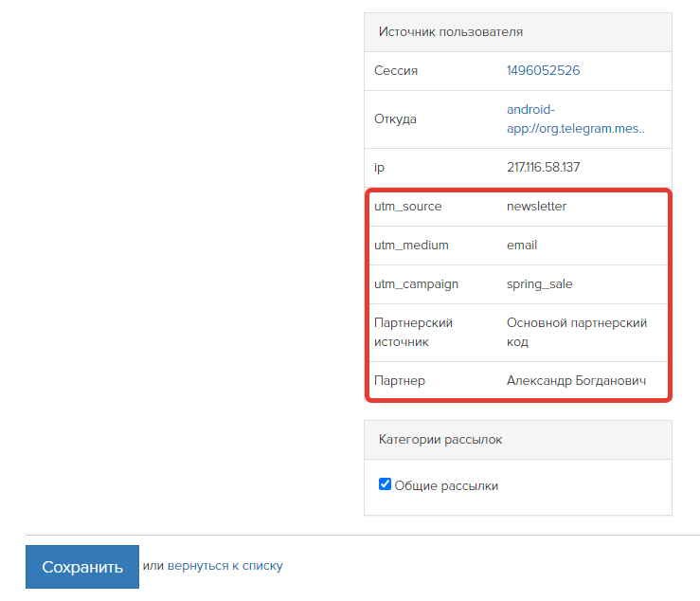Click the utm_source value newsletter

point(536,207)
